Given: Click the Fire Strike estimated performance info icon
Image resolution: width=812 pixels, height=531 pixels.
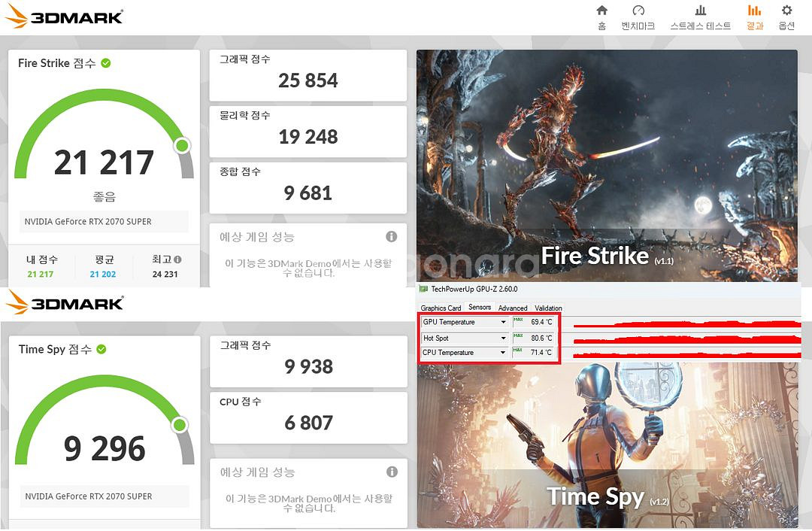Looking at the screenshot, I should click(x=392, y=237).
